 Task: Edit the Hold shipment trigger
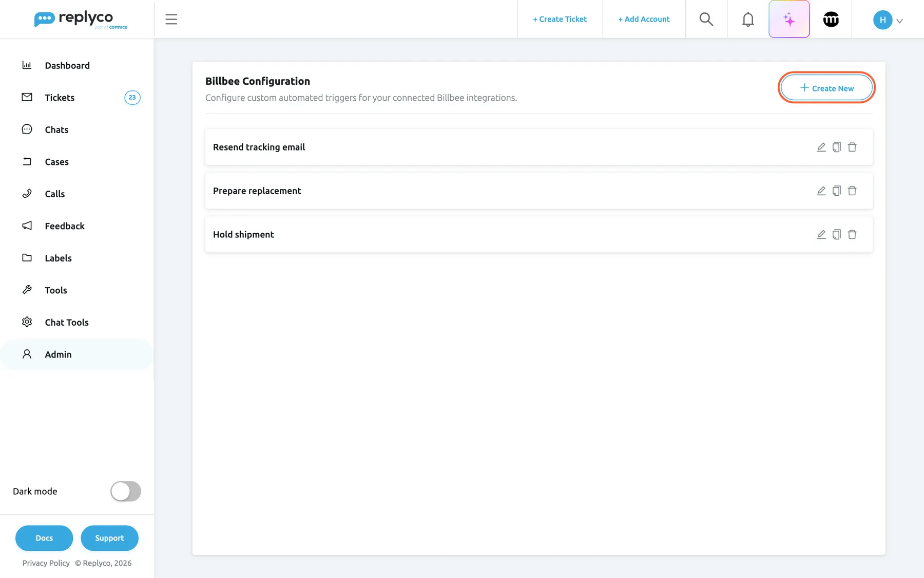tap(821, 234)
